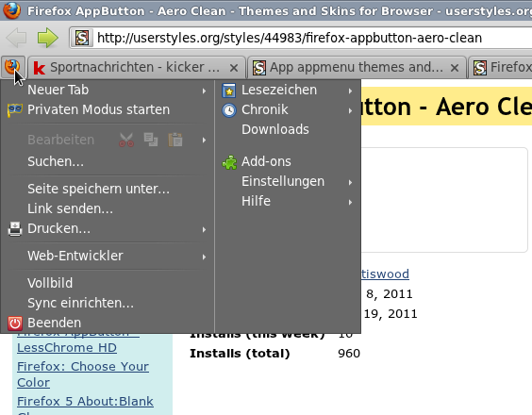Open Downloads from the menu

288,129
